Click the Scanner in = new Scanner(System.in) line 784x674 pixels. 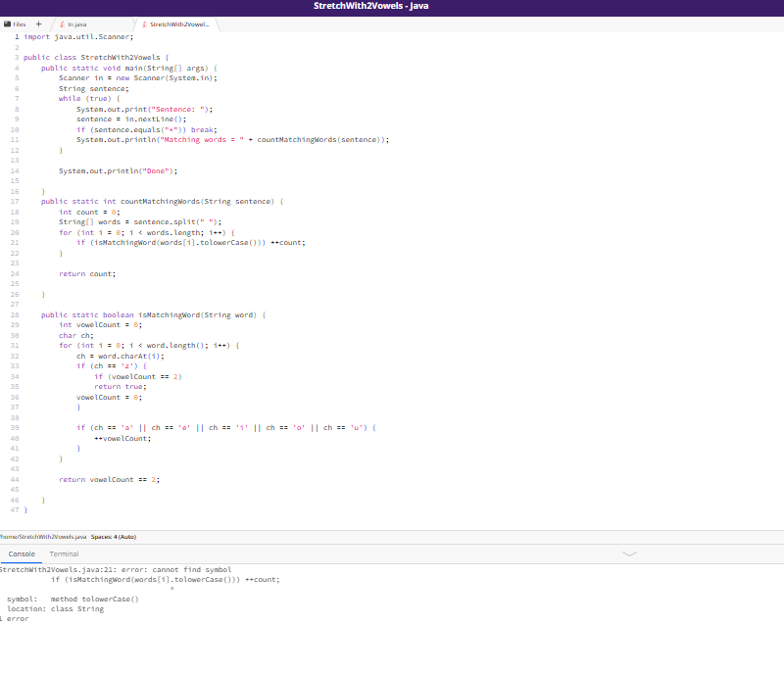pyautogui.click(x=138, y=78)
